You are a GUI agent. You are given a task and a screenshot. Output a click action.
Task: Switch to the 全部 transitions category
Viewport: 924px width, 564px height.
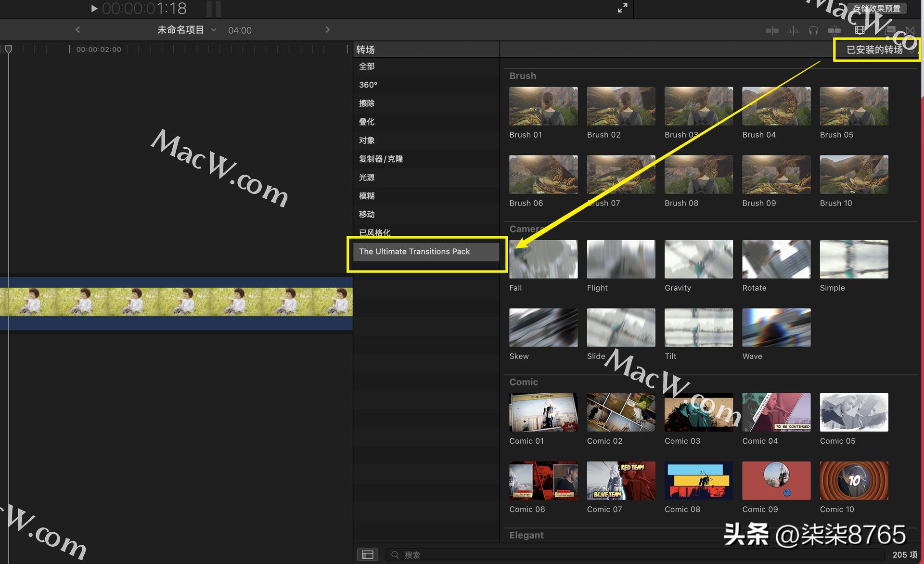coord(367,66)
